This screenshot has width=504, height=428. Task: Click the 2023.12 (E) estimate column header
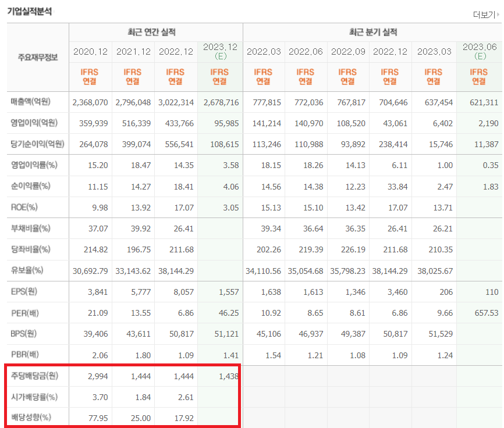coord(219,51)
